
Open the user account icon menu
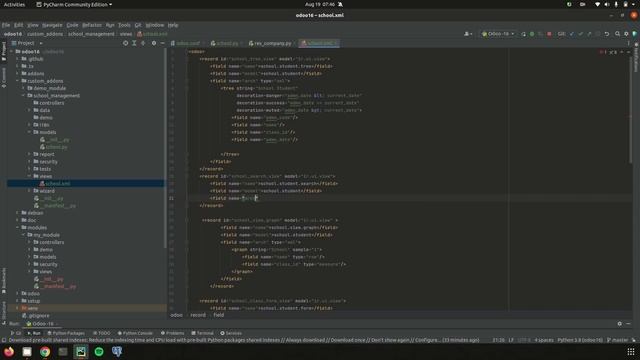[468, 34]
